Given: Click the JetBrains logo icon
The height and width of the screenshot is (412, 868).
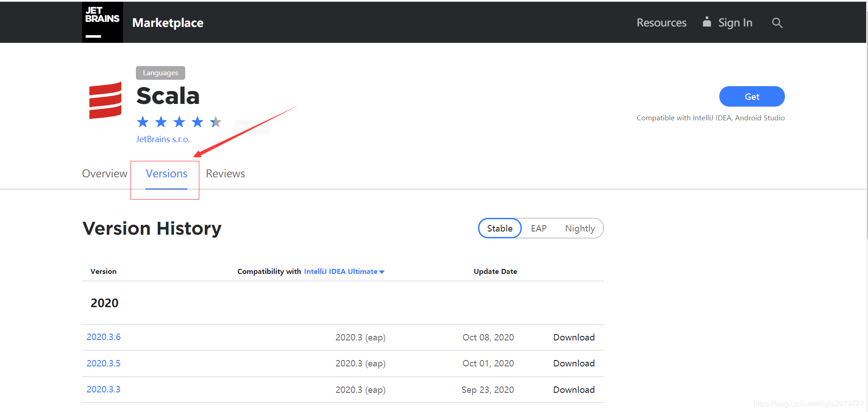Looking at the screenshot, I should coord(102,22).
